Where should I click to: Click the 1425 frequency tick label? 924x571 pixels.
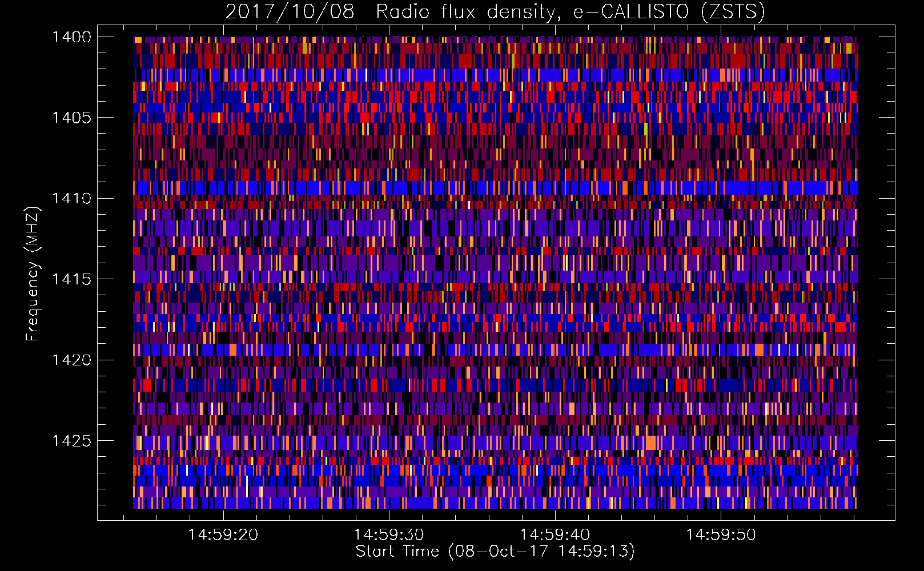click(71, 441)
